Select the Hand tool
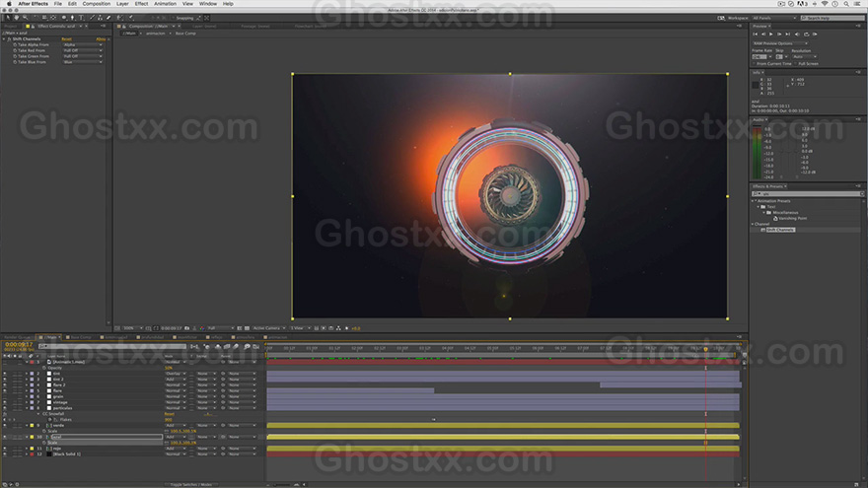 tap(16, 18)
